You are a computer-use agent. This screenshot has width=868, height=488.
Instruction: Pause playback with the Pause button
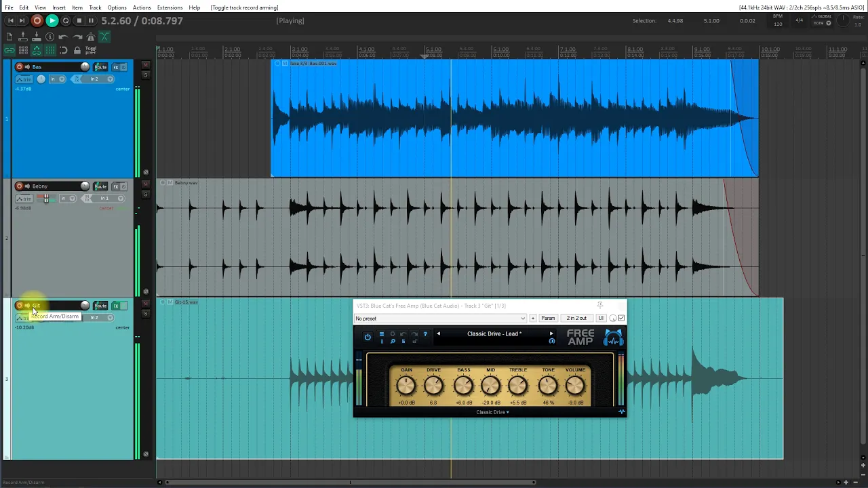(91, 21)
